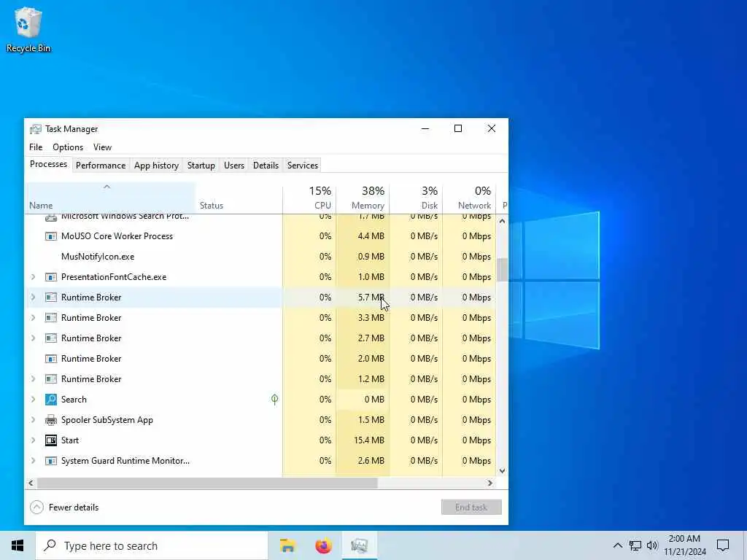Click the MoUSO Core Worker Process icon
747x560 pixels.
[x=51, y=236]
